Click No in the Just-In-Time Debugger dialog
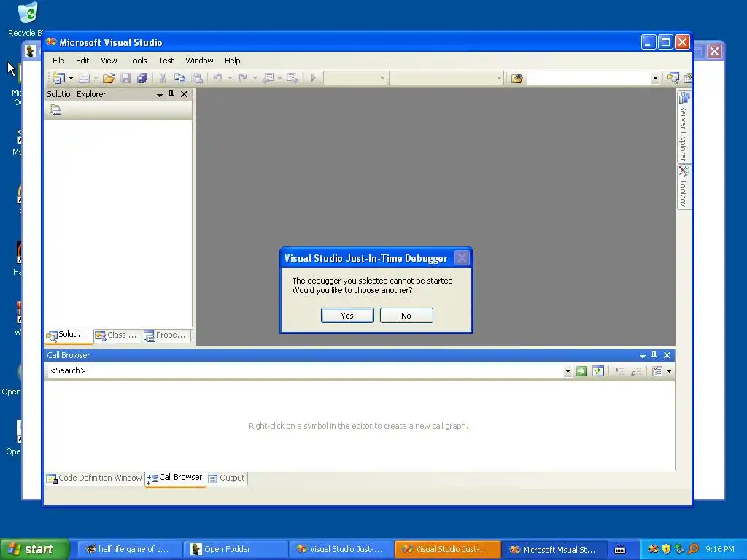Screen dimensions: 747x560 pos(406,315)
